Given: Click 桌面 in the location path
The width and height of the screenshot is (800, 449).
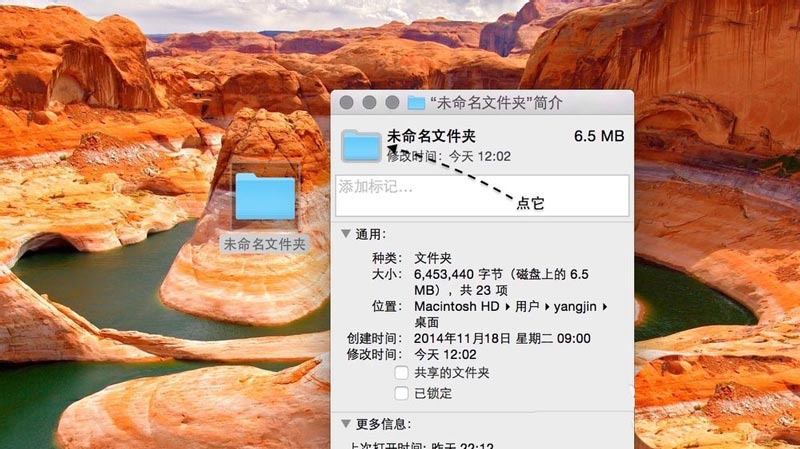Looking at the screenshot, I should (x=426, y=322).
